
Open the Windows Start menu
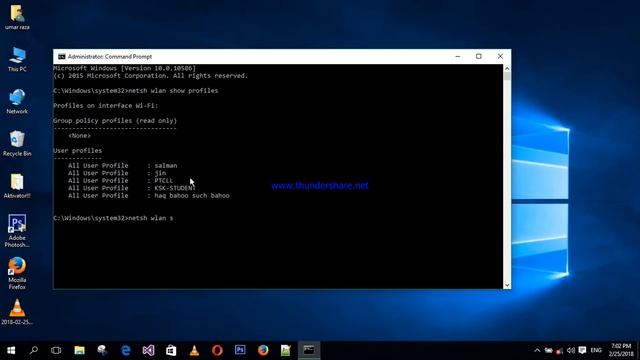point(11,350)
